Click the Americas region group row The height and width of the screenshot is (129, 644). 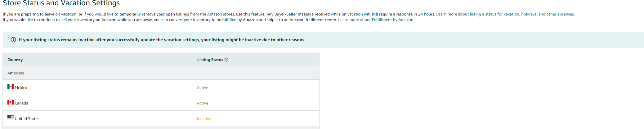pyautogui.click(x=161, y=73)
